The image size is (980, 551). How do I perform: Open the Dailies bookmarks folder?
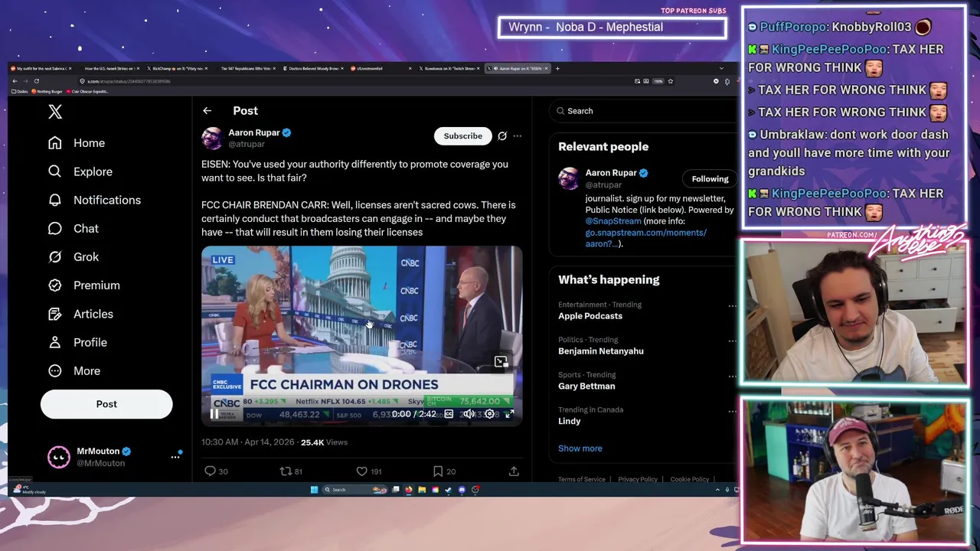coord(20,91)
